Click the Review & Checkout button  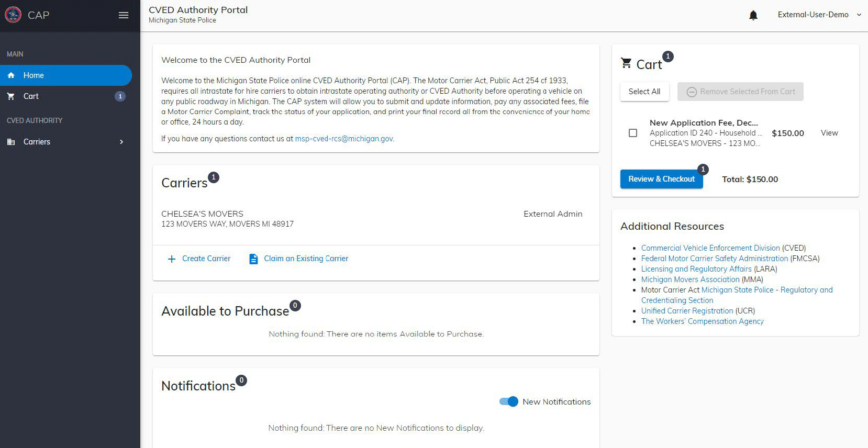[662, 179]
